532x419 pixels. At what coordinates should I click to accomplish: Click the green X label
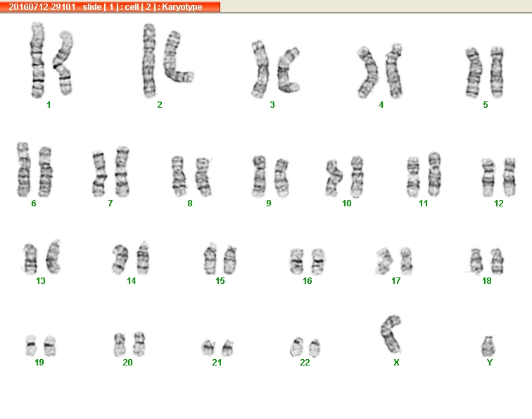coord(396,363)
